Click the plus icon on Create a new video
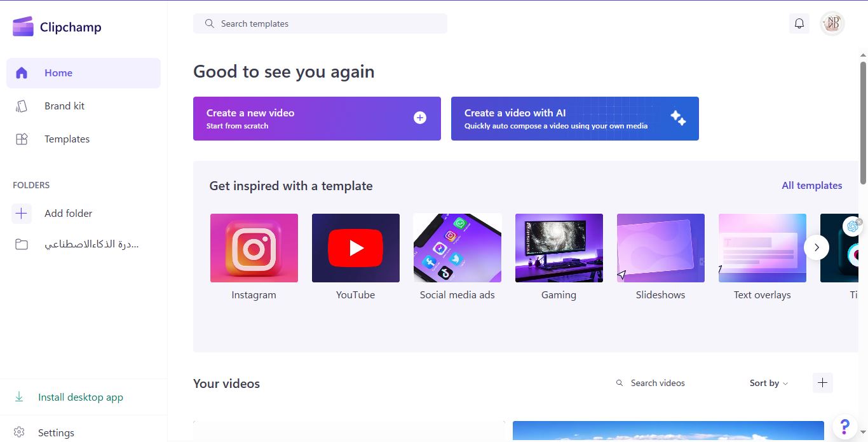Image resolution: width=868 pixels, height=442 pixels. click(420, 118)
